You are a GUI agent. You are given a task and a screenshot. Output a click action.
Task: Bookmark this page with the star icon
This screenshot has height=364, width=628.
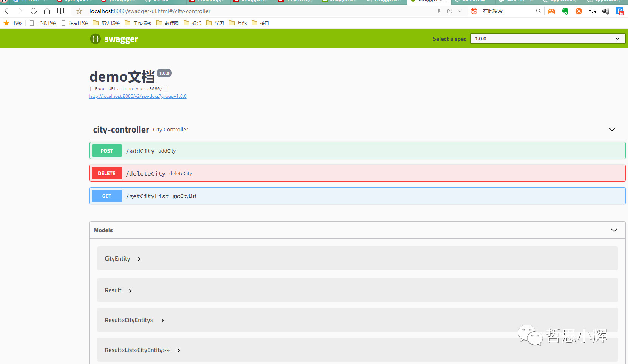coord(79,11)
